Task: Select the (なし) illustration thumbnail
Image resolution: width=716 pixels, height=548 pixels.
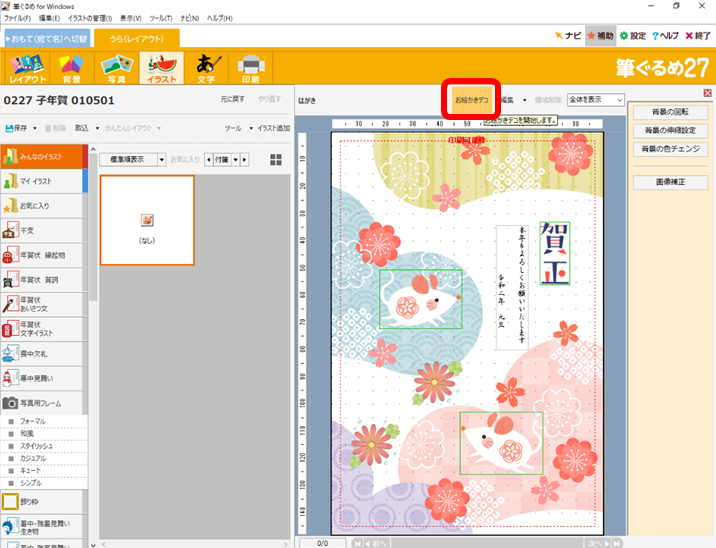Action: coord(147,220)
